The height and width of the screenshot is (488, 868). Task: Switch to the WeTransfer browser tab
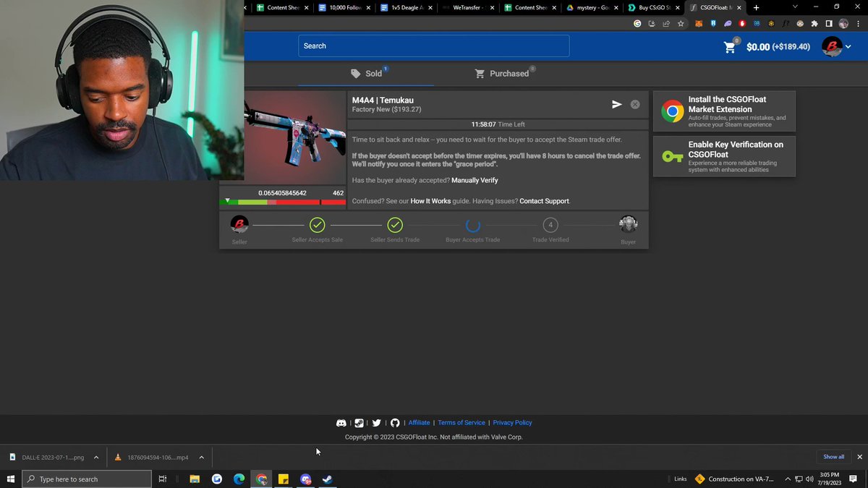pyautogui.click(x=467, y=7)
